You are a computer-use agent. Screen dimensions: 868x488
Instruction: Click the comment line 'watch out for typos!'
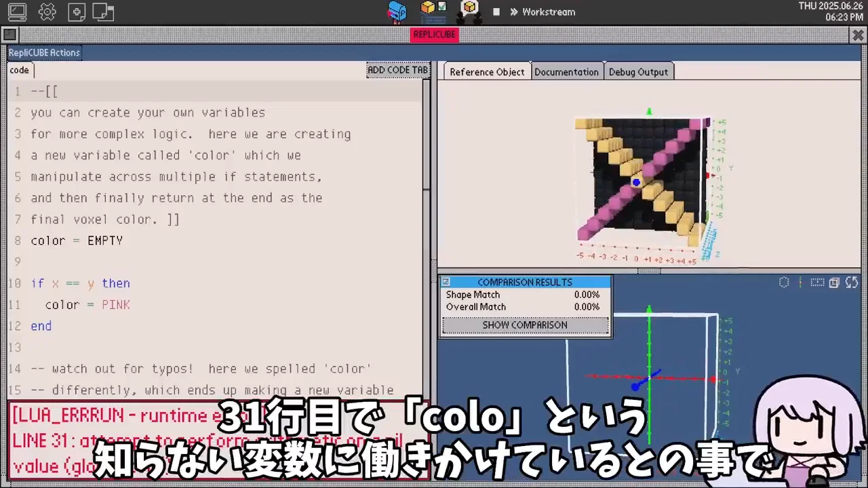point(201,369)
